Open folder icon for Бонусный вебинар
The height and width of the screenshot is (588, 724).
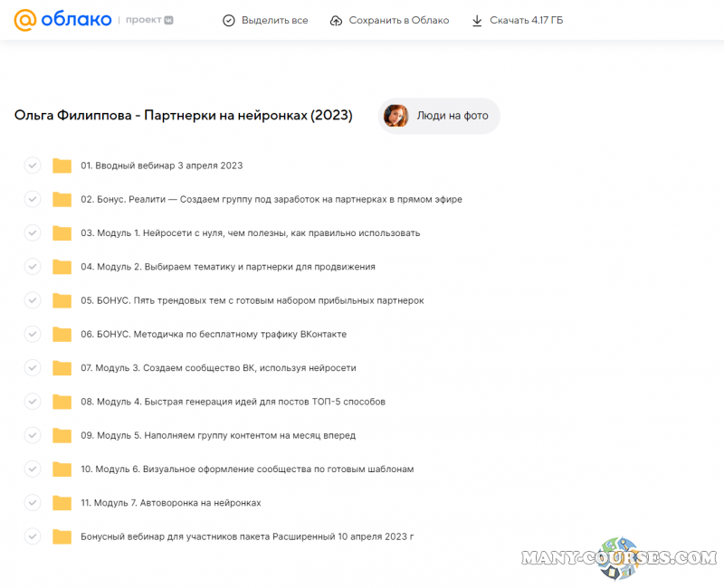[x=62, y=536]
